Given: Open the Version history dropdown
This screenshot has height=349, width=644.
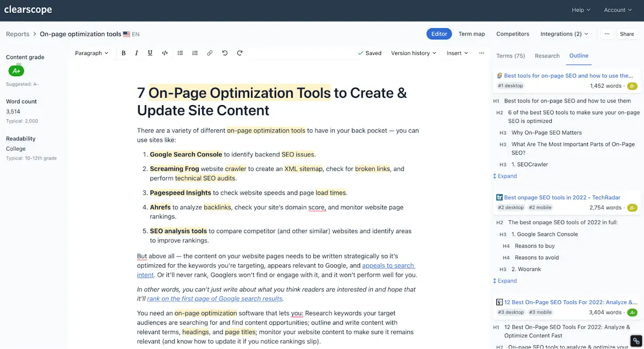Looking at the screenshot, I should (x=414, y=53).
